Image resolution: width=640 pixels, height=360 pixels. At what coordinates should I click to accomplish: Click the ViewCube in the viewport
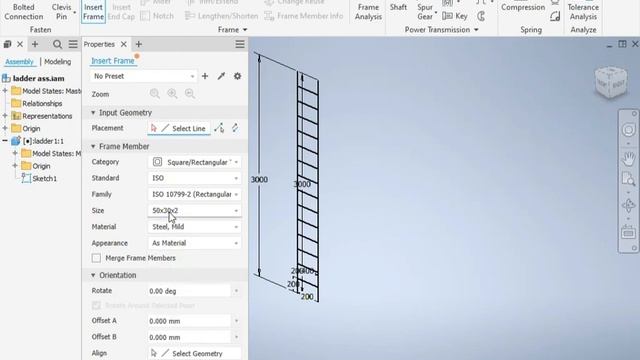[x=611, y=83]
